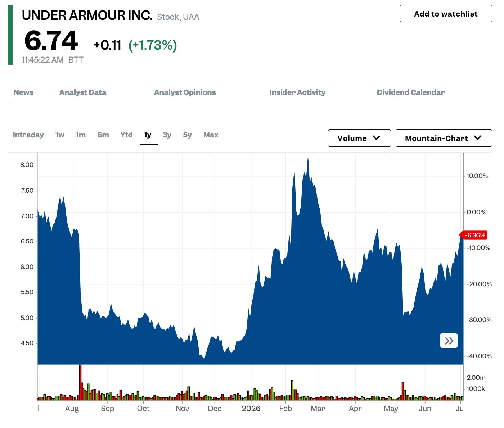The image size is (504, 428).
Task: Expand the Volume indicator selector
Action: (359, 138)
